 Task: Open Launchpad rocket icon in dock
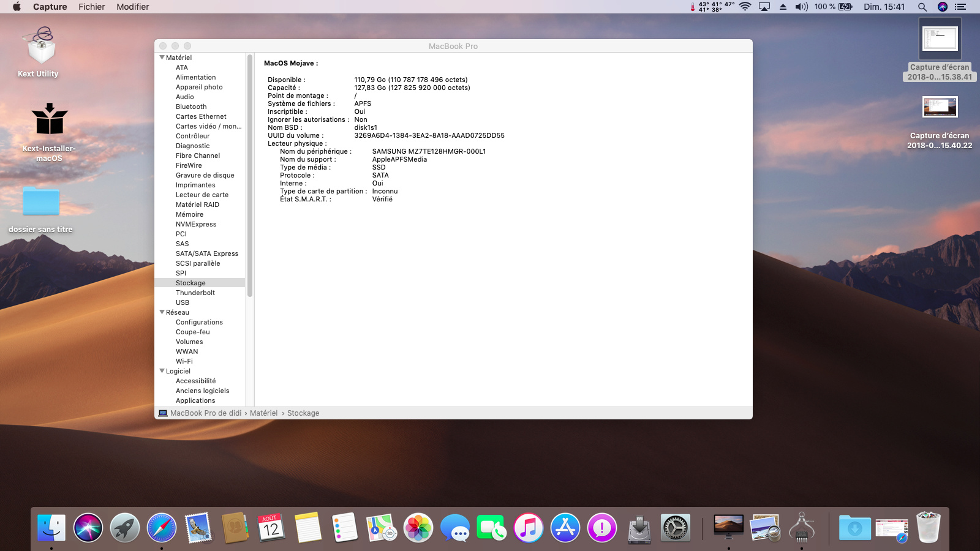pos(125,528)
